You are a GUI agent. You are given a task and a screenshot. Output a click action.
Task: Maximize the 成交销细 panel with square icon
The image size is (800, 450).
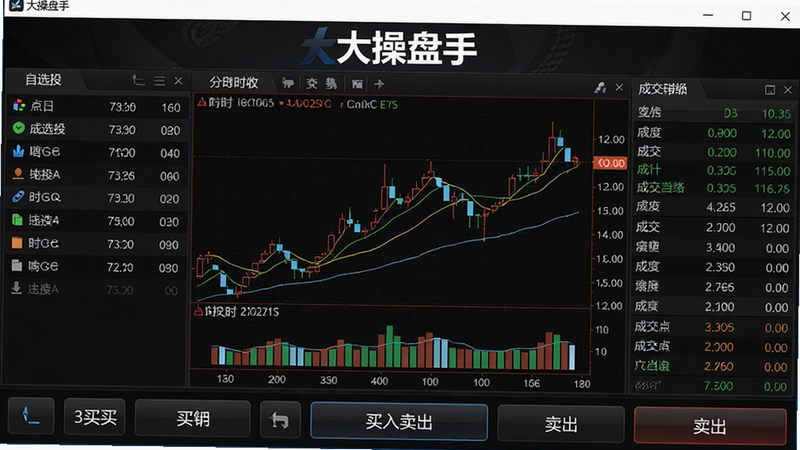tap(770, 90)
